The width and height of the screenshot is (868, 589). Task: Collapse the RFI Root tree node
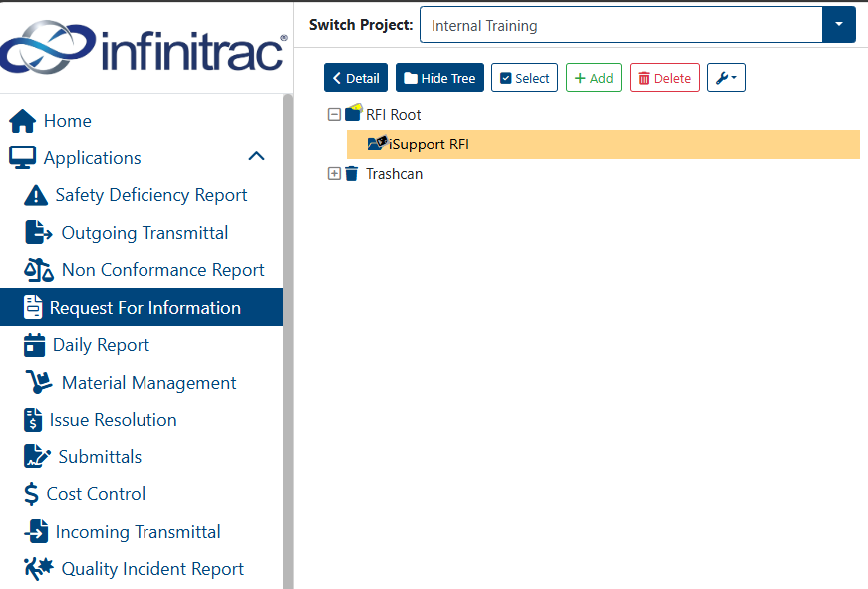click(x=334, y=114)
